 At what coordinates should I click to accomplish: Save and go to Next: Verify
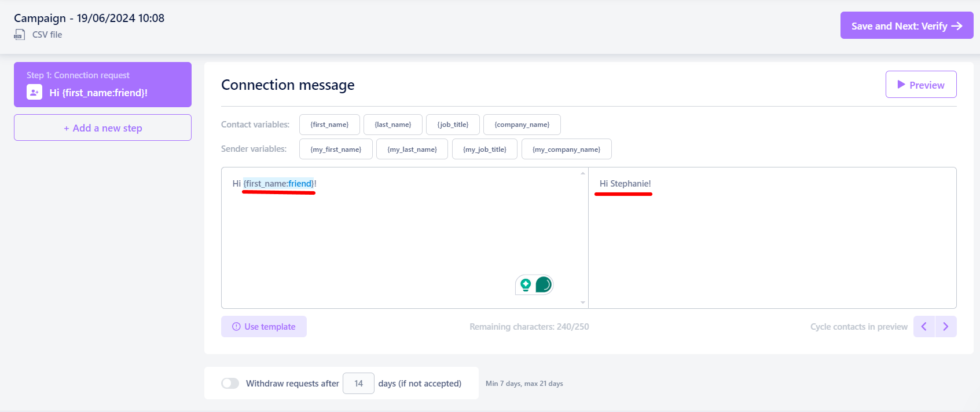[x=907, y=26]
